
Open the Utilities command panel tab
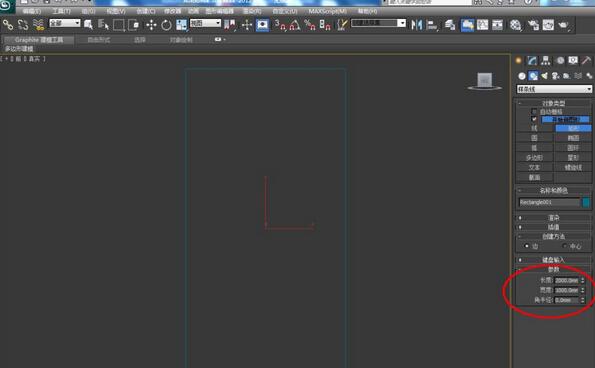click(x=586, y=60)
